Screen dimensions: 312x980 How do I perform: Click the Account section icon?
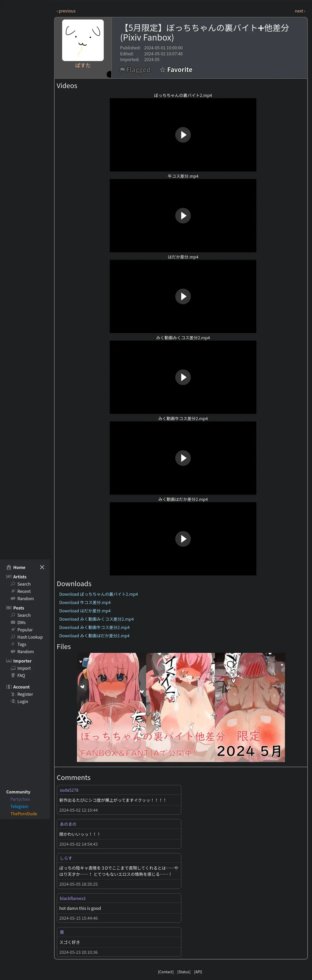[9, 687]
